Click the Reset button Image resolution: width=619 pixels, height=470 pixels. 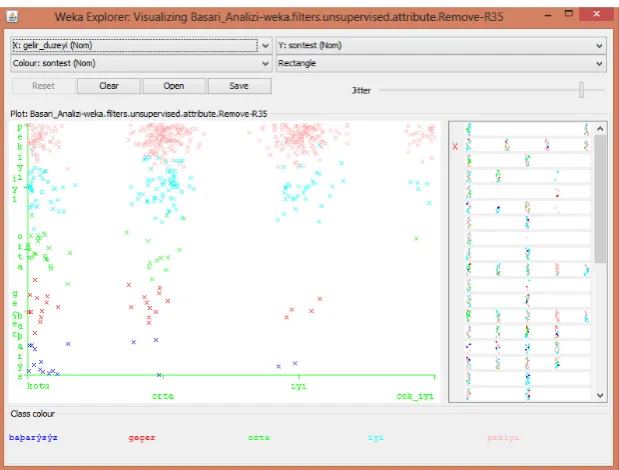tap(43, 86)
